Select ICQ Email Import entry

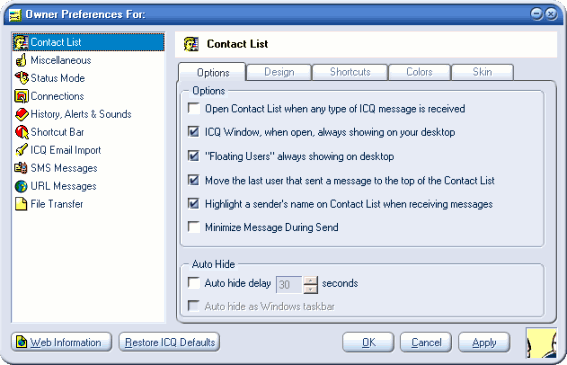pyautogui.click(x=89, y=150)
